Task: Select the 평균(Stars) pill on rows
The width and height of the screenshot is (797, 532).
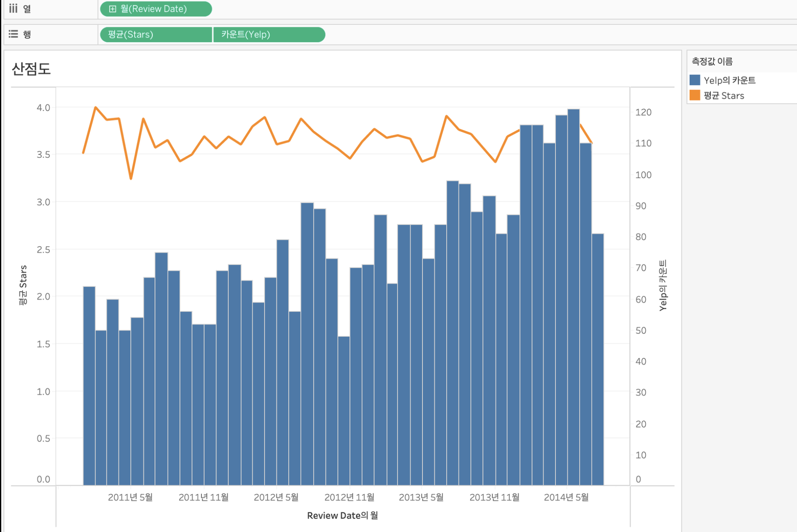Action: coord(155,35)
